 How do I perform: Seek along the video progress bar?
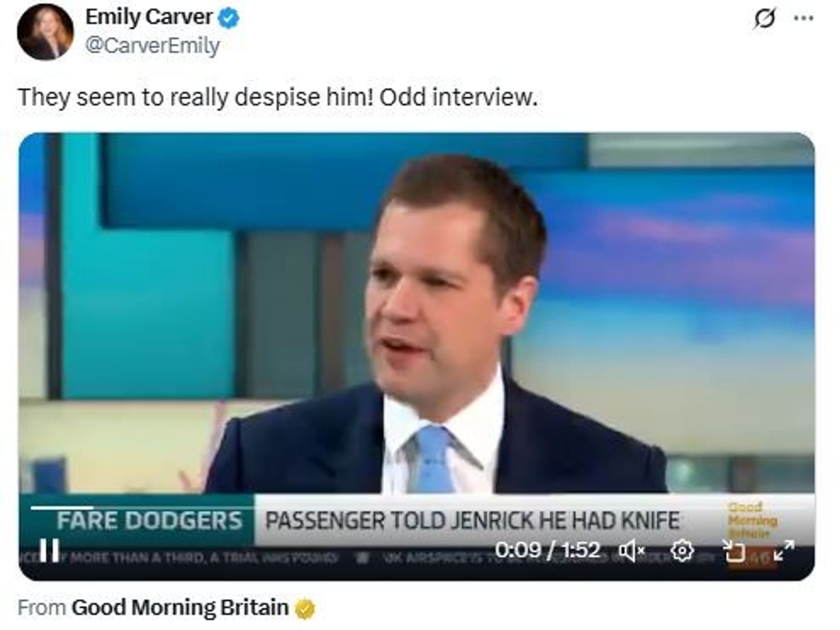coord(417,508)
